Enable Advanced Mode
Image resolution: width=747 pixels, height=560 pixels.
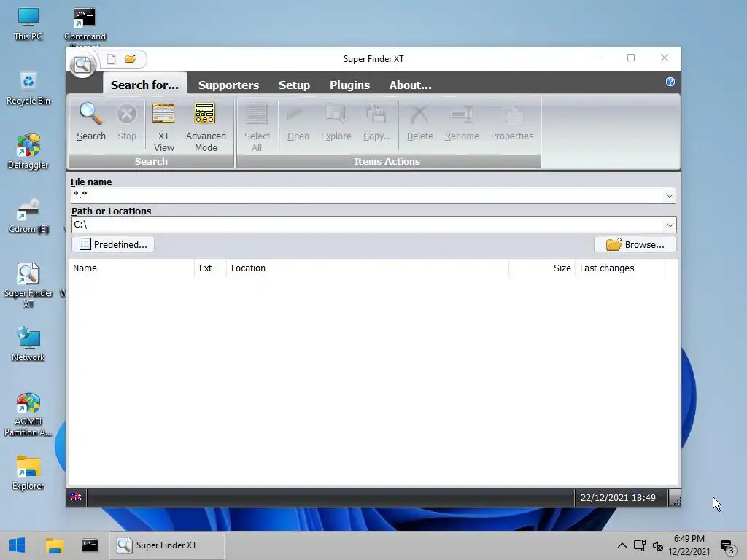[x=206, y=127]
